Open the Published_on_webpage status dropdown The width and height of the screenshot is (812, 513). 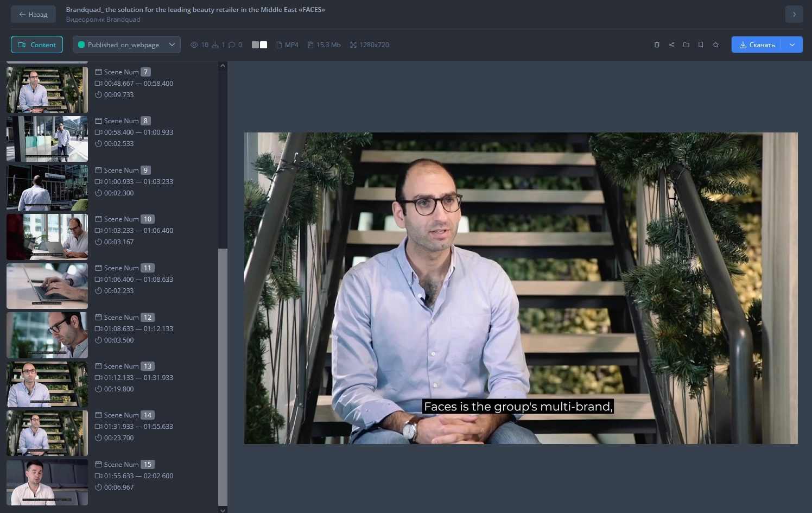click(x=126, y=45)
